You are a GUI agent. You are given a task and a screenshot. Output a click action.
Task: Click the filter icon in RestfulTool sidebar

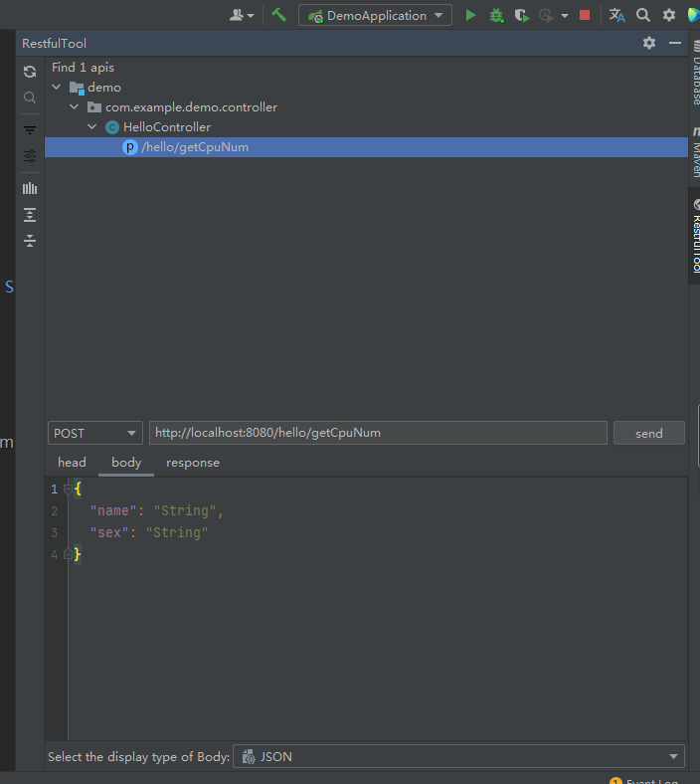point(30,130)
